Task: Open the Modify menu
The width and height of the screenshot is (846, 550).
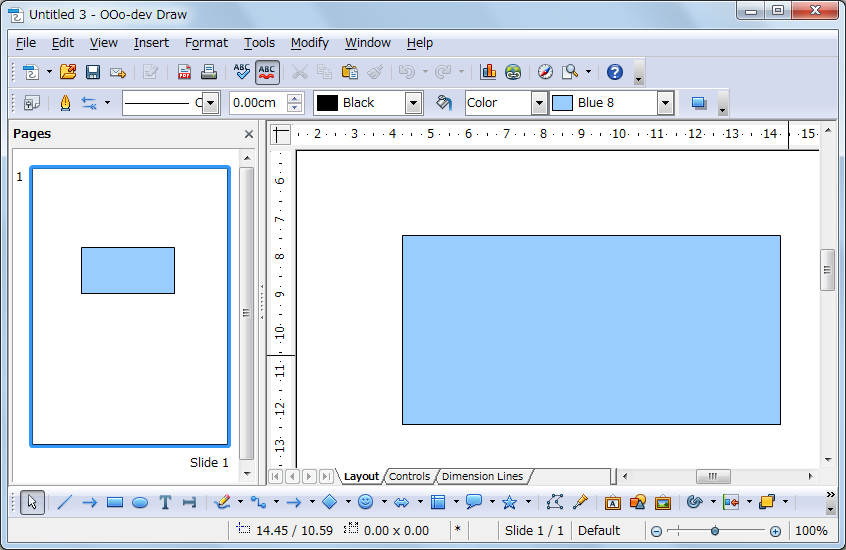Action: [310, 43]
